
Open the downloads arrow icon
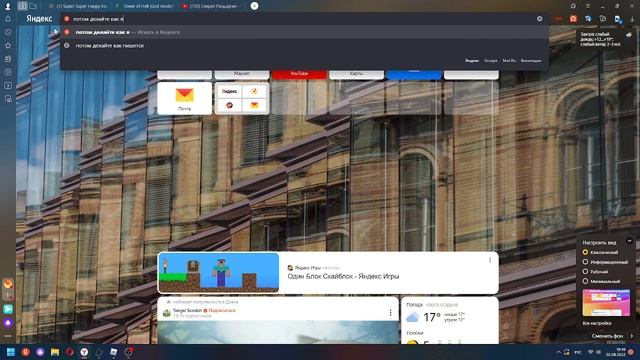coord(632,19)
